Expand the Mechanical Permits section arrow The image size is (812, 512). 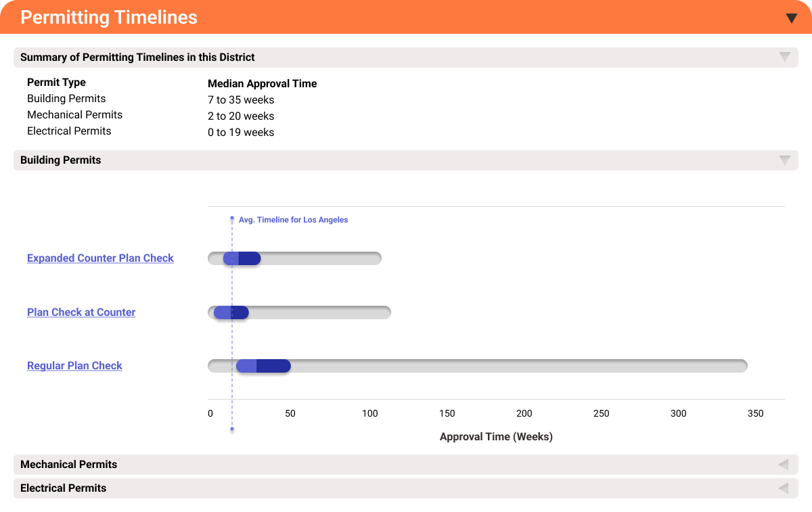point(784,465)
